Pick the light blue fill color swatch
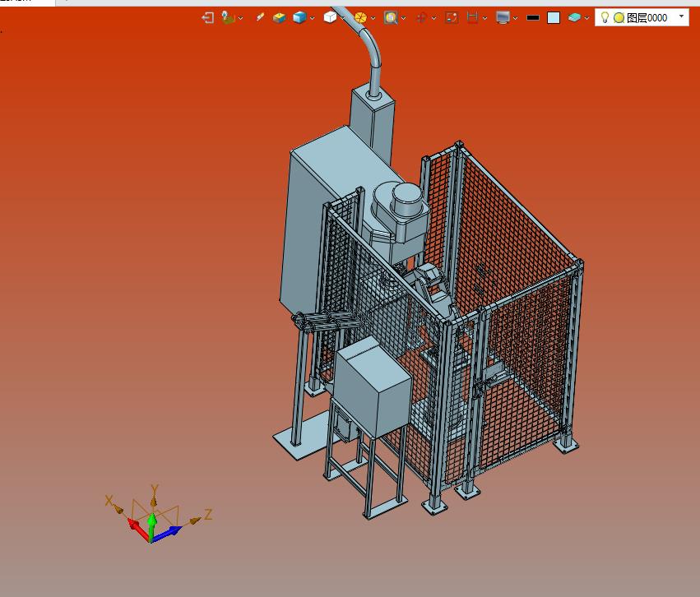This screenshot has height=597, width=700. 554,17
